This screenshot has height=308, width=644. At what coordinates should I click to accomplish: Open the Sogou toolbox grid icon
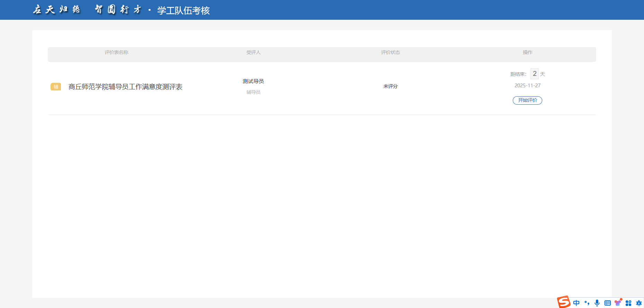pos(628,303)
